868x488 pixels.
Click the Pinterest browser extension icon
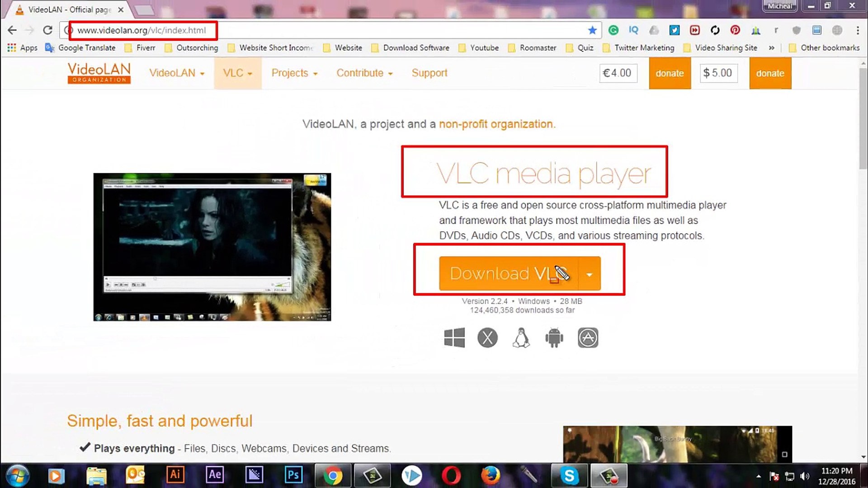click(736, 30)
